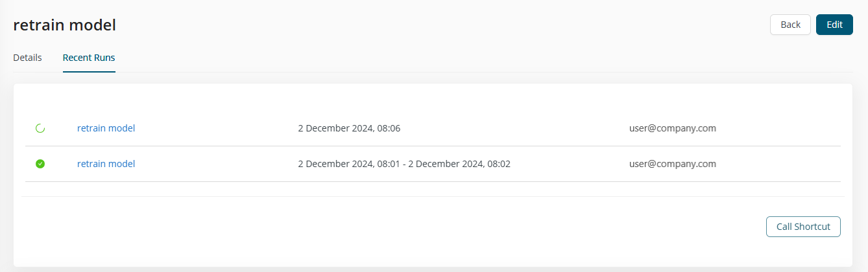Select the Recent Runs tab
868x272 pixels.
coord(89,58)
